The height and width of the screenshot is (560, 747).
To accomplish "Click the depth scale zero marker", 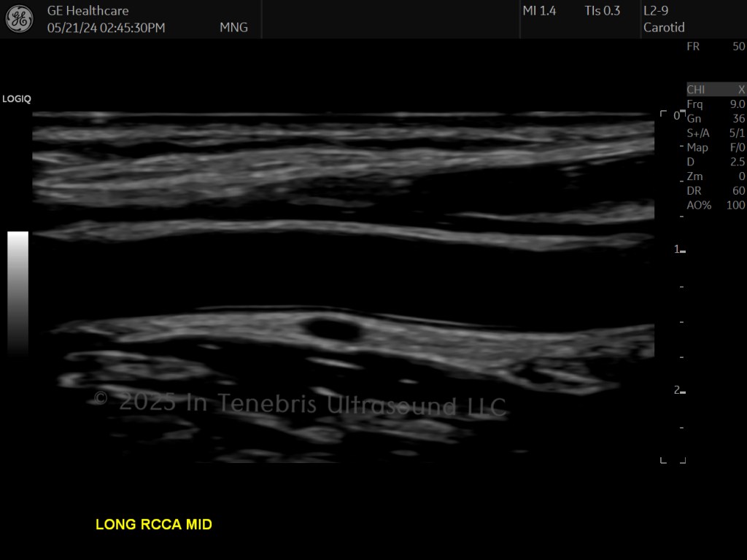I will point(676,116).
